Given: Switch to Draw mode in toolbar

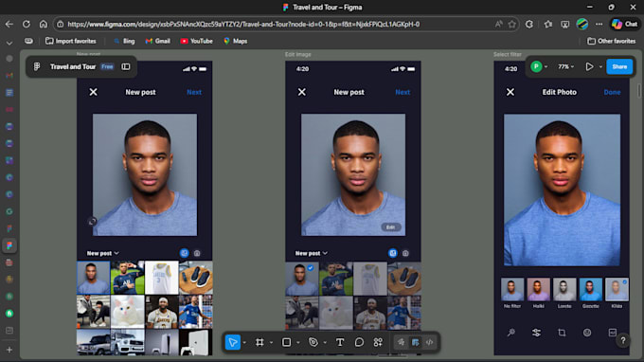Looking at the screenshot, I should 401,342.
